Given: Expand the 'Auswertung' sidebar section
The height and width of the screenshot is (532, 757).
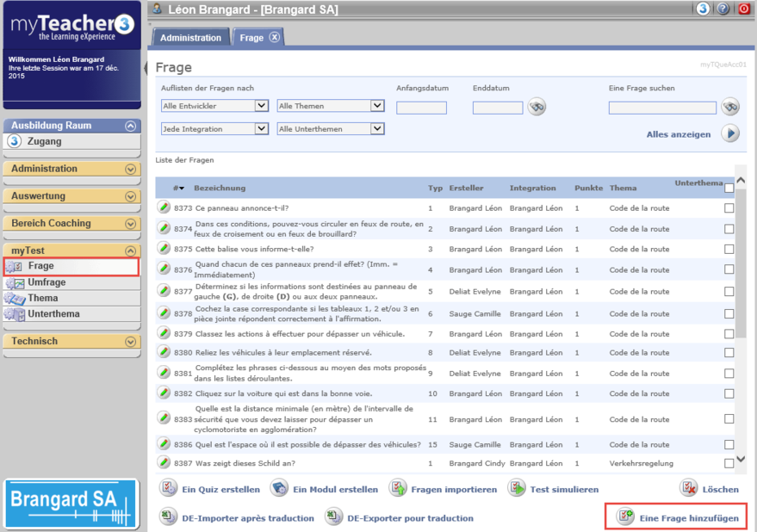Looking at the screenshot, I should [x=131, y=196].
